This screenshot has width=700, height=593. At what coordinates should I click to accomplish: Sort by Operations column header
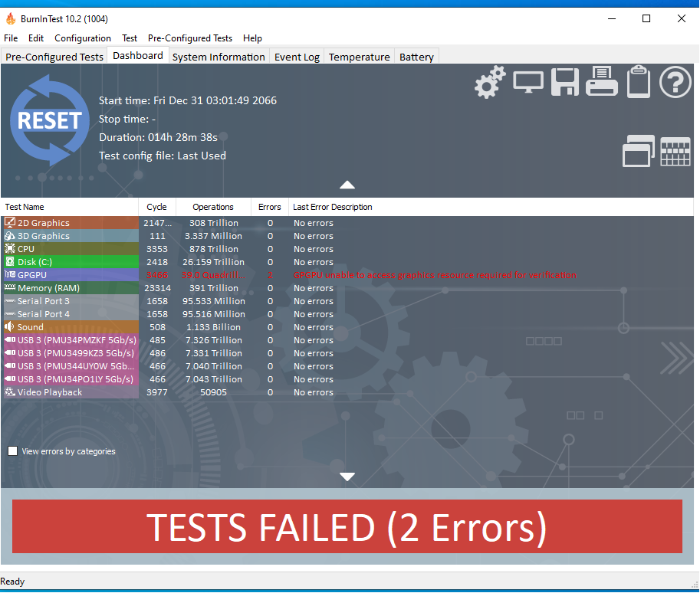(x=213, y=207)
